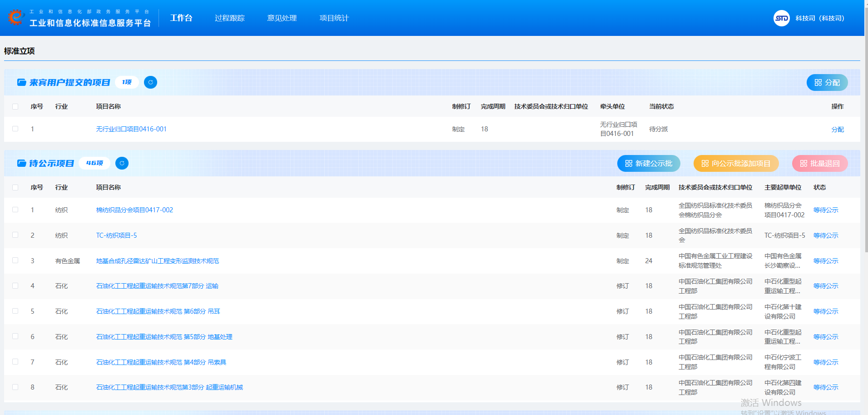Click the 中石化宁波工程有限公司 cell
This screenshot has height=415, width=868.
(x=783, y=362)
